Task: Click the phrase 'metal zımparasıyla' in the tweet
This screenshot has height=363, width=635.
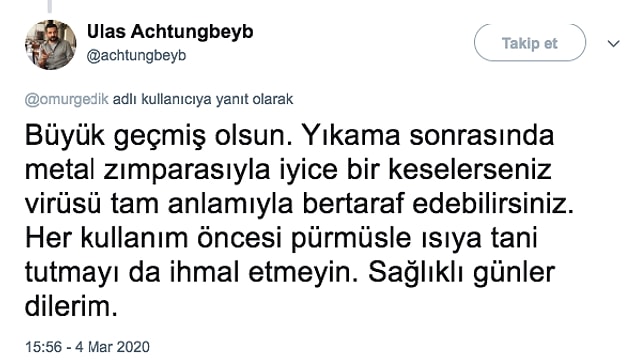Action: point(147,170)
